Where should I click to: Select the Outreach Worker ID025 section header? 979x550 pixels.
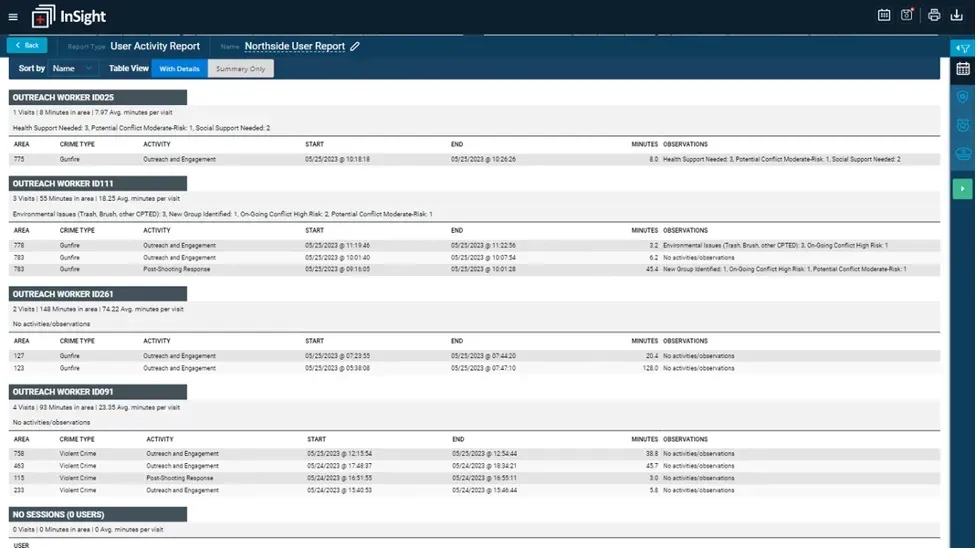[97, 97]
